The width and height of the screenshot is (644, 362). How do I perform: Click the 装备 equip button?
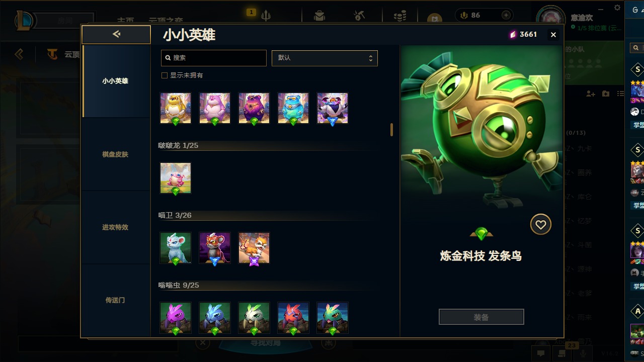pos(481,317)
